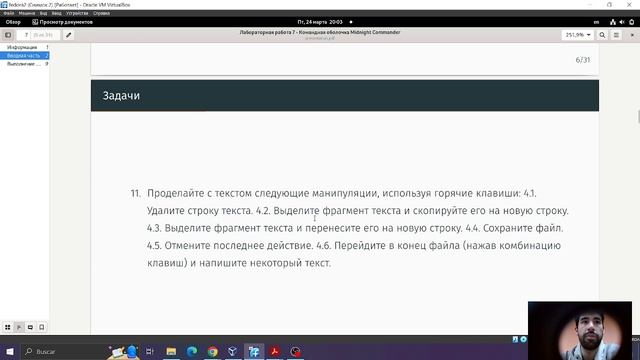The height and width of the screenshot is (360, 640).
Task: Activate the annotation pencil tool
Action: [x=69, y=35]
